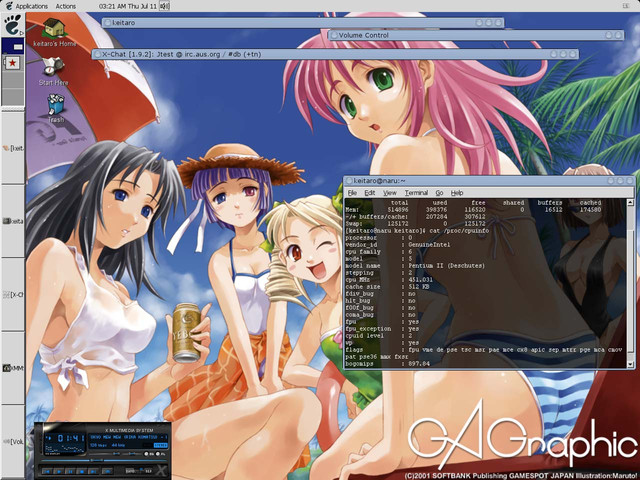Screen dimensions: 640x480
Task: Click the XMMS X logo
Action: click(162, 471)
